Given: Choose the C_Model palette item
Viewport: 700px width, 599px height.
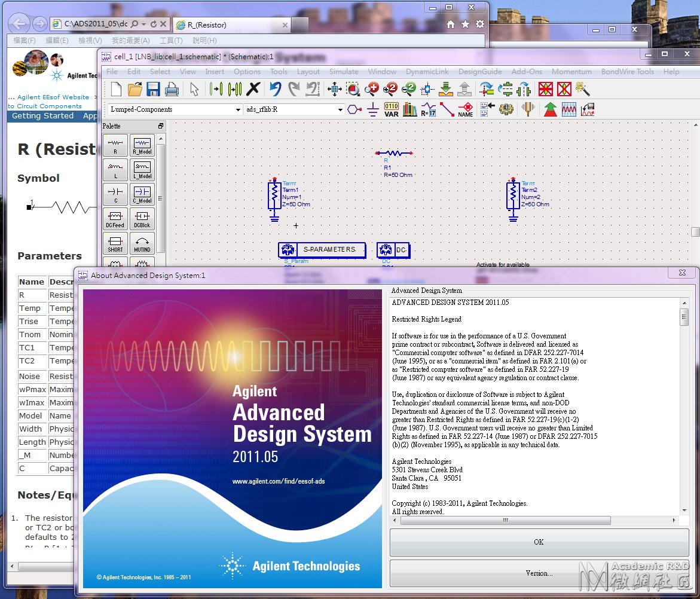Looking at the screenshot, I should tap(142, 195).
